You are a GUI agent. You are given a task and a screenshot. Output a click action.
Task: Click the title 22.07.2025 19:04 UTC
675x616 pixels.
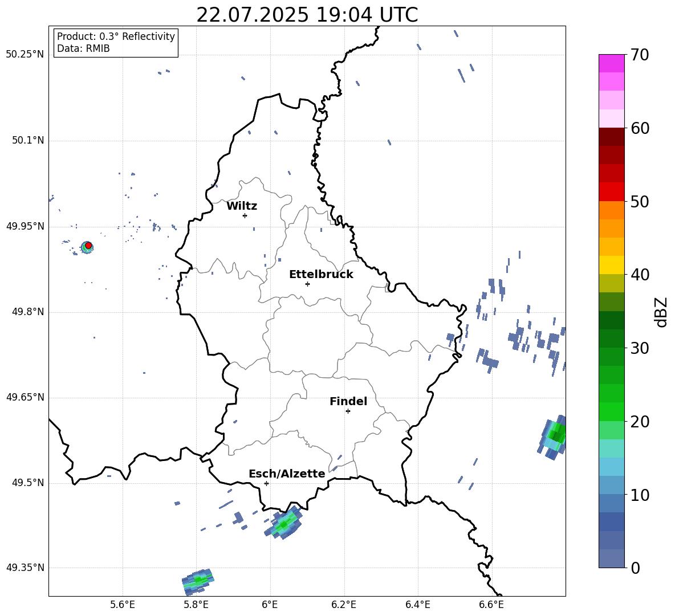pyautogui.click(x=307, y=15)
